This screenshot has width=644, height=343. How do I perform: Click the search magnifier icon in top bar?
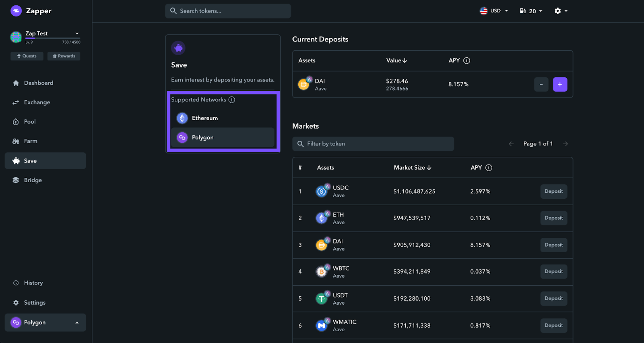(x=173, y=11)
